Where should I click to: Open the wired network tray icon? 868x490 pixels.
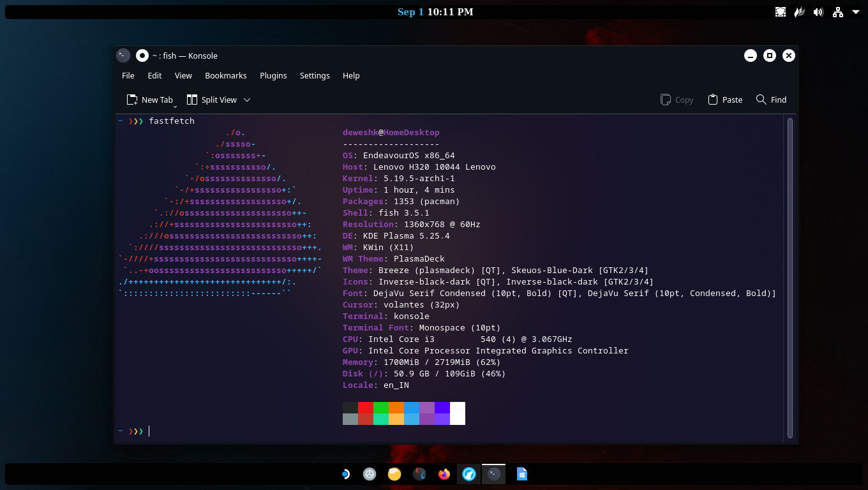click(837, 11)
